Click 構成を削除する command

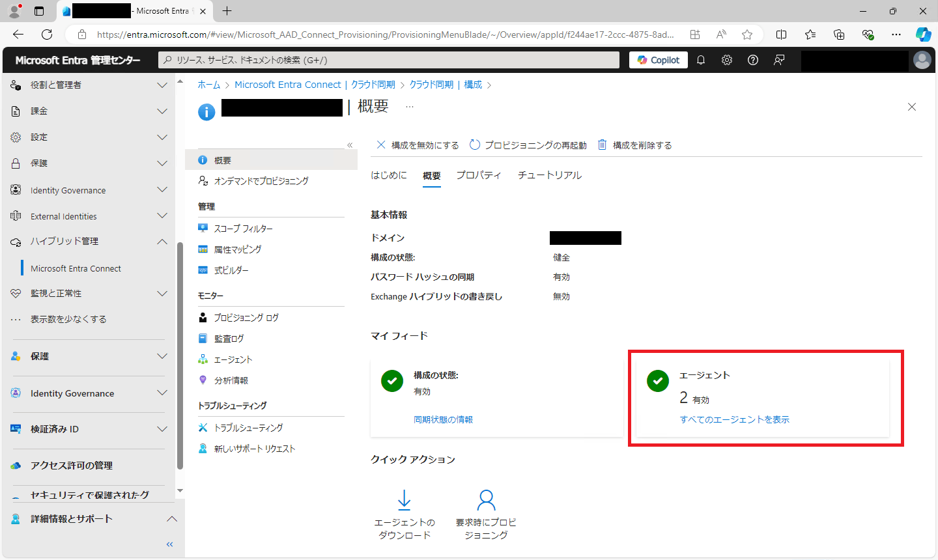[x=635, y=145]
